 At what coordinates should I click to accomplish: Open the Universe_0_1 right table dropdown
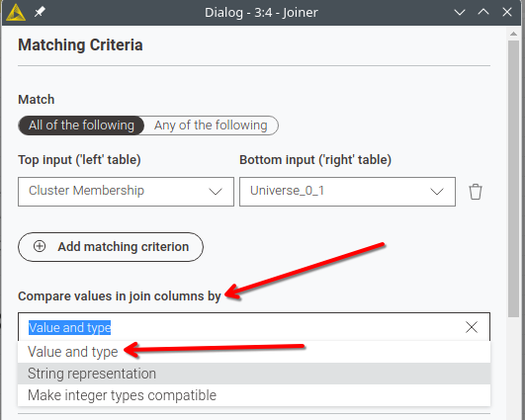click(x=347, y=192)
